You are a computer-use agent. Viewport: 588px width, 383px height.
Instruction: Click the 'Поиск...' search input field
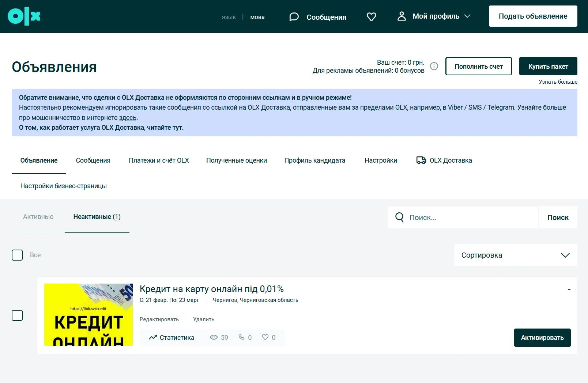(x=463, y=217)
